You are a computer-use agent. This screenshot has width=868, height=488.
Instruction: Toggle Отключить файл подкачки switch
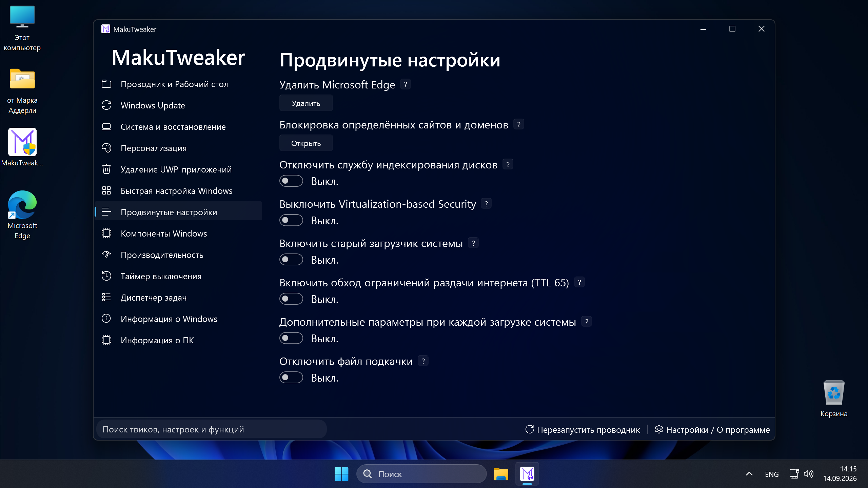[x=291, y=378]
